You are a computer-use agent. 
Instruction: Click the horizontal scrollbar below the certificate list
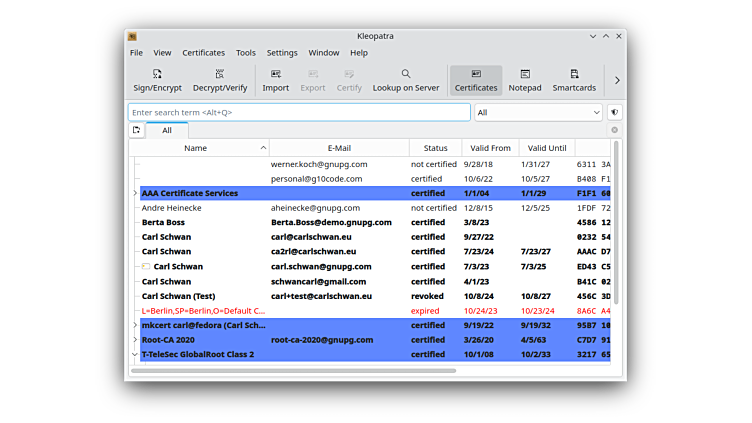300,370
